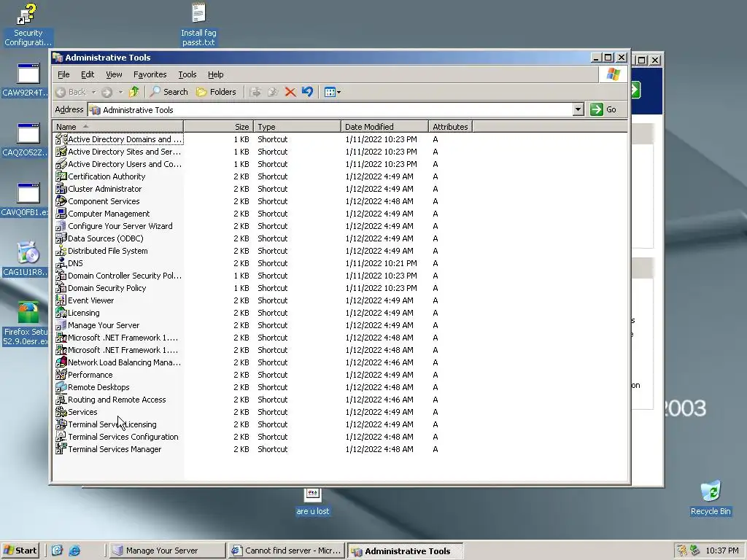Select the Computer Management icon

point(61,214)
